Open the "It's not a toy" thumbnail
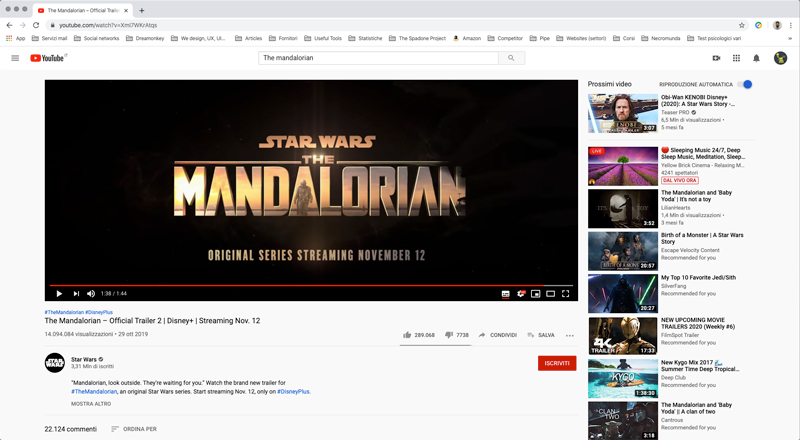Image resolution: width=800 pixels, height=440 pixels. [x=623, y=209]
